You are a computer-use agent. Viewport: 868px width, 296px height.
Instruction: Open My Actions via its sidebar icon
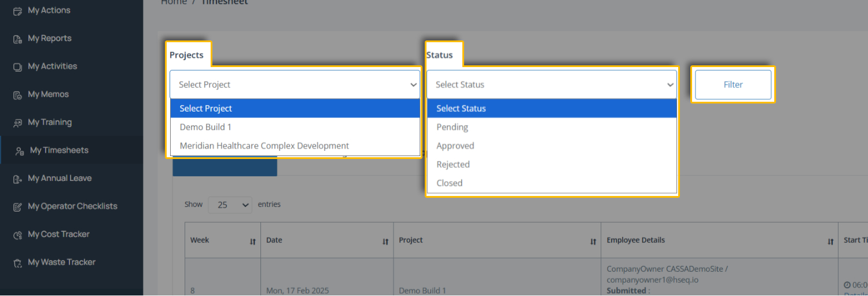pyautogui.click(x=18, y=10)
